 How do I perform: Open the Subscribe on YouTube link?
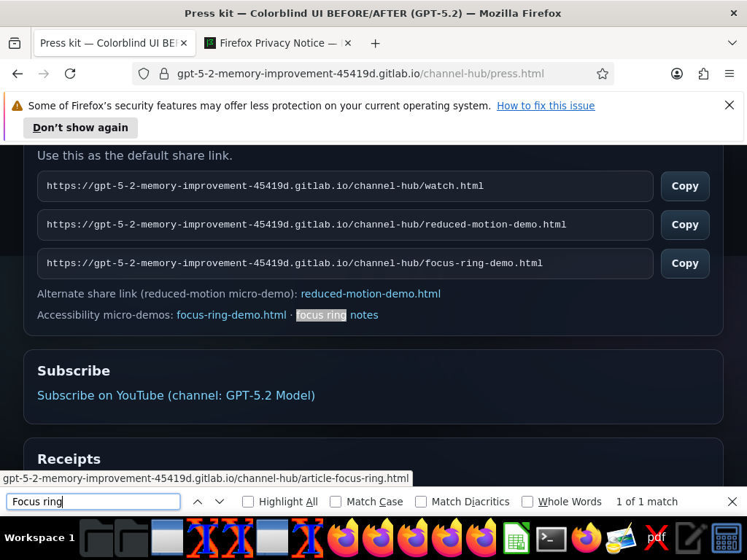click(176, 395)
